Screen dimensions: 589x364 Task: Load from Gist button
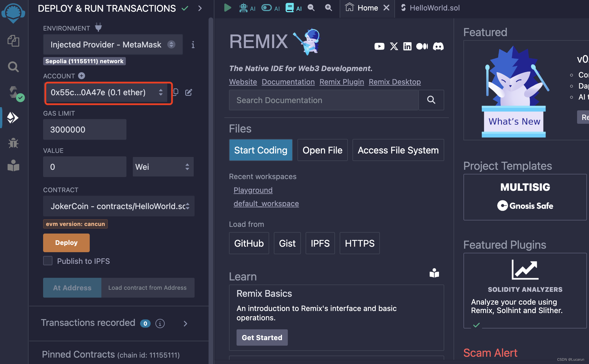[287, 243]
